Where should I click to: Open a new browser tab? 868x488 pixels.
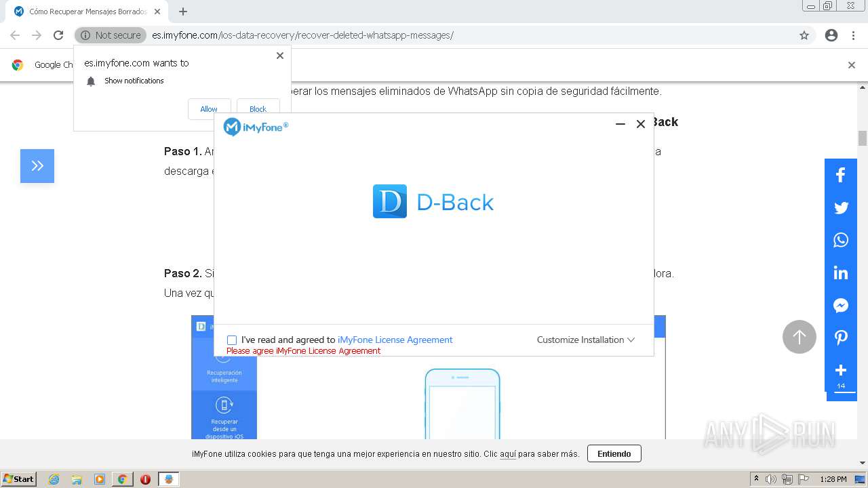[183, 12]
